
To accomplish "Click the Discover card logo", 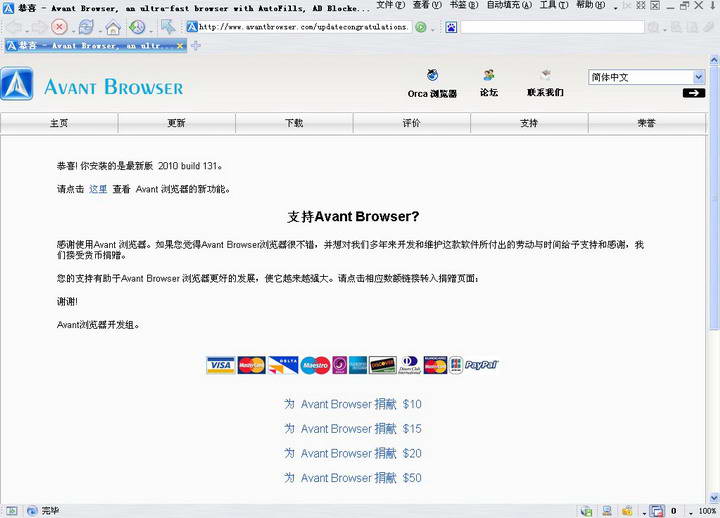I will (x=382, y=365).
